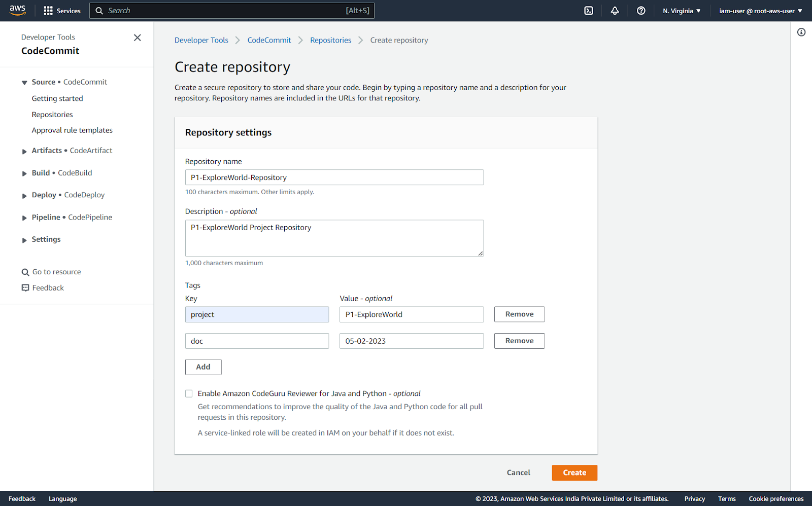
Task: Click the sidebar Feedback speech icon
Action: 25,287
